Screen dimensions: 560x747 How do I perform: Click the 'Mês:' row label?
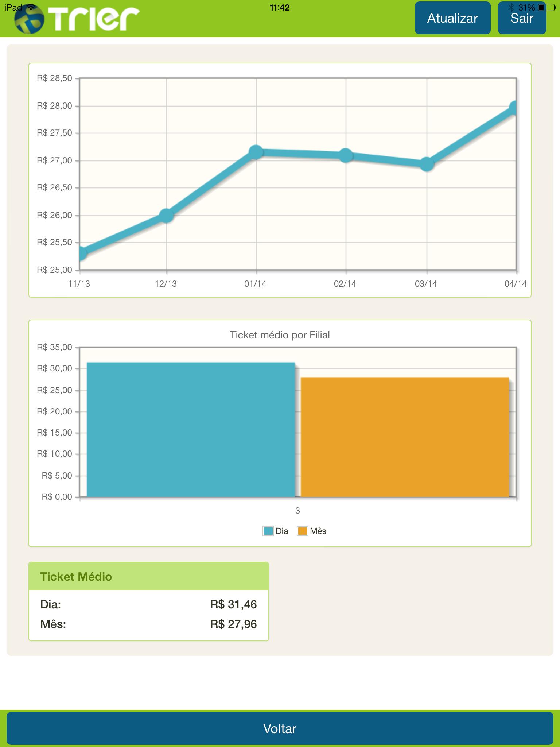click(53, 624)
